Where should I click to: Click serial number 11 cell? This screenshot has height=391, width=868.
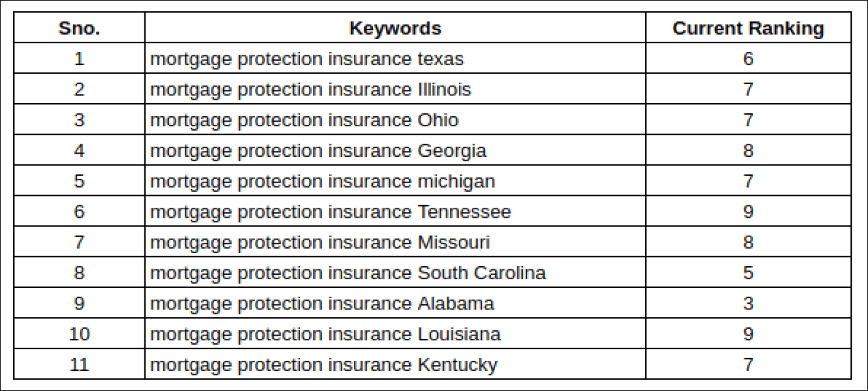pyautogui.click(x=79, y=365)
